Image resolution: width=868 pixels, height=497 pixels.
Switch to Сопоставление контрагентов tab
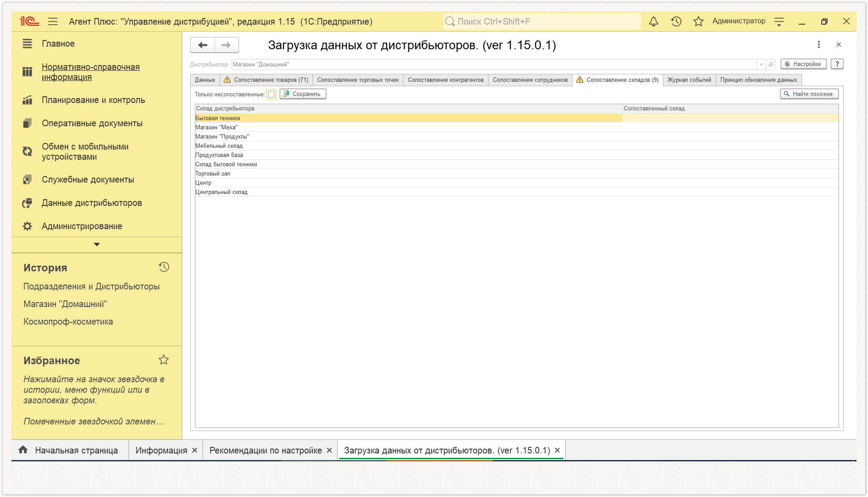click(445, 80)
